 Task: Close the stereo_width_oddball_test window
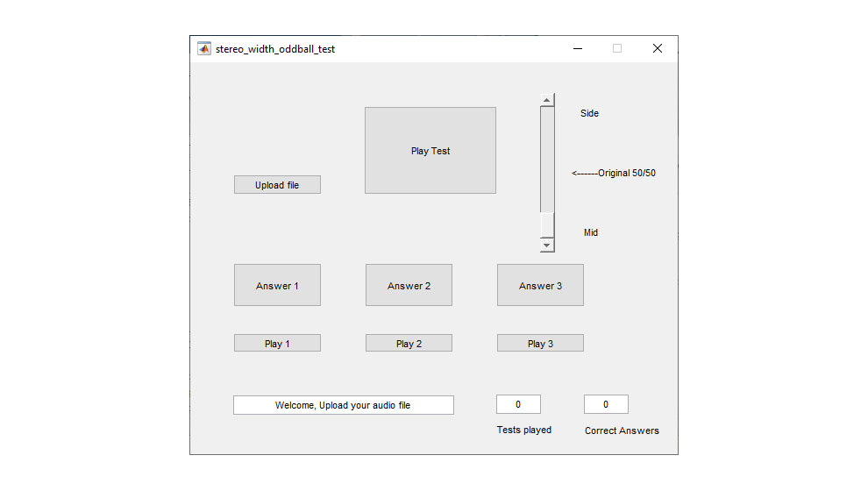(657, 49)
